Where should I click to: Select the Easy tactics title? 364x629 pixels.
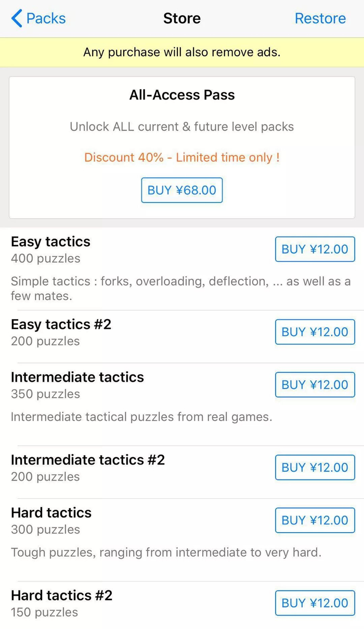(50, 242)
